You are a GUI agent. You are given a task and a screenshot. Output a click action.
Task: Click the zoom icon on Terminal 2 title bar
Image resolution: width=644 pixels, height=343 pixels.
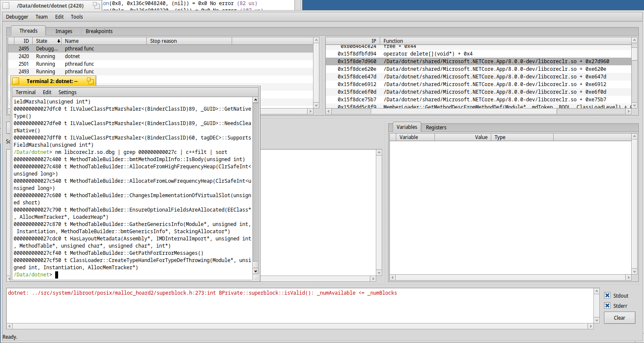(x=90, y=81)
